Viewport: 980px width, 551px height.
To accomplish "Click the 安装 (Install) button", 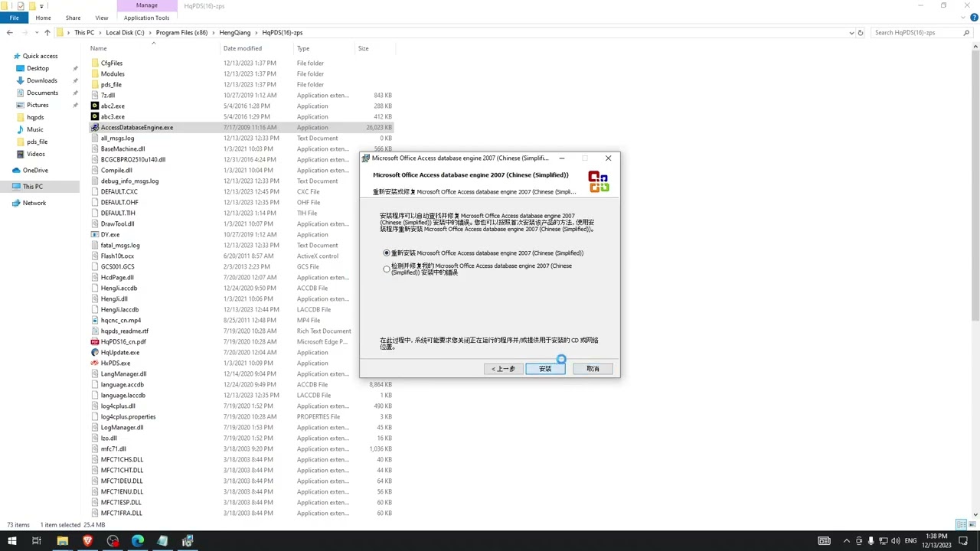I will [x=545, y=369].
